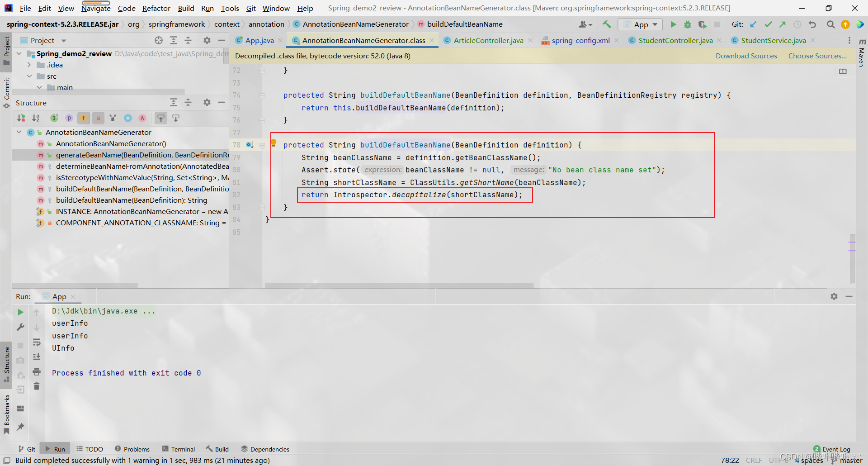Open the Tools menu
Screen dimensions: 868x466
230,8
